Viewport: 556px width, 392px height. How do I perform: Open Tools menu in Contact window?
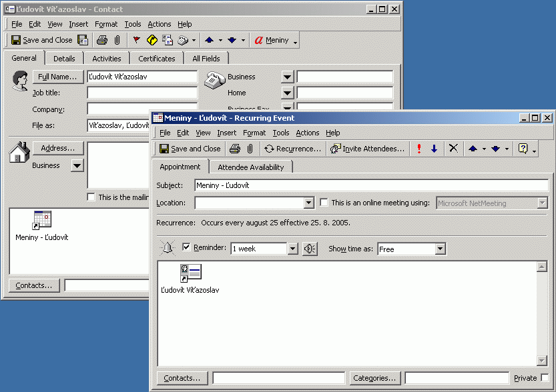click(x=133, y=24)
